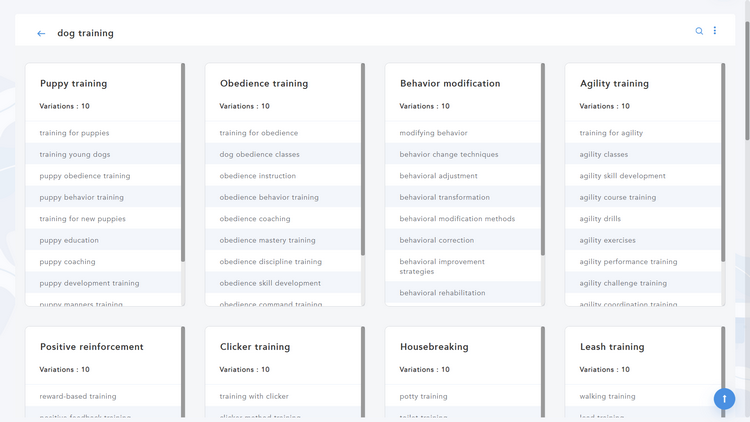Select the Positive reinforcement heading

pos(91,346)
